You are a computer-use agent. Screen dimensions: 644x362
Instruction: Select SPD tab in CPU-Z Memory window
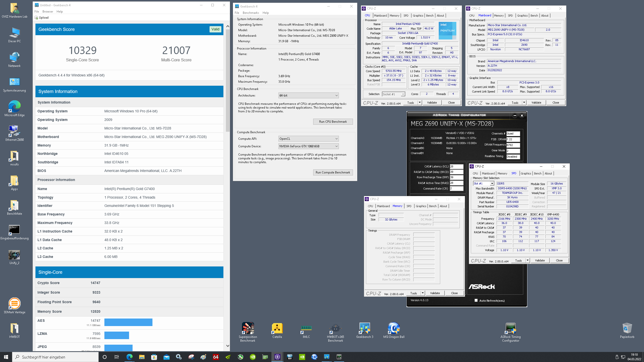coord(409,206)
